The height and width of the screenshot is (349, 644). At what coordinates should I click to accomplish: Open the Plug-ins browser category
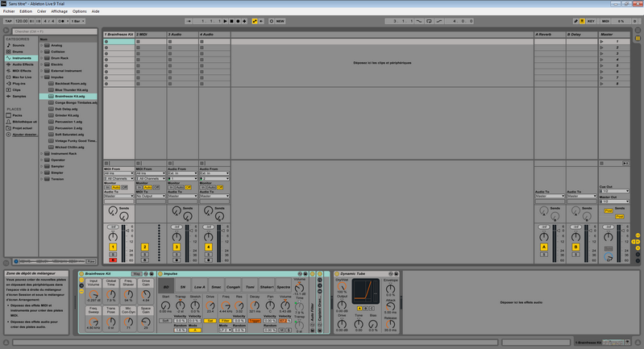point(19,83)
